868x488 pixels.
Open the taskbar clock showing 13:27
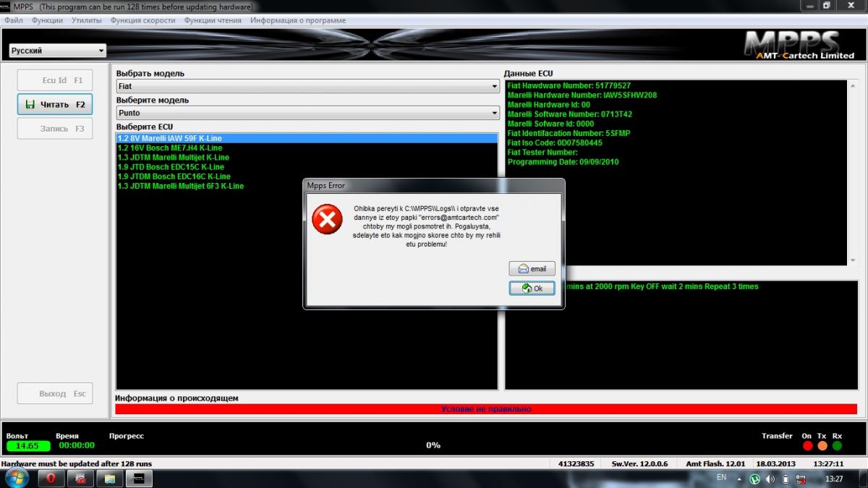point(834,479)
